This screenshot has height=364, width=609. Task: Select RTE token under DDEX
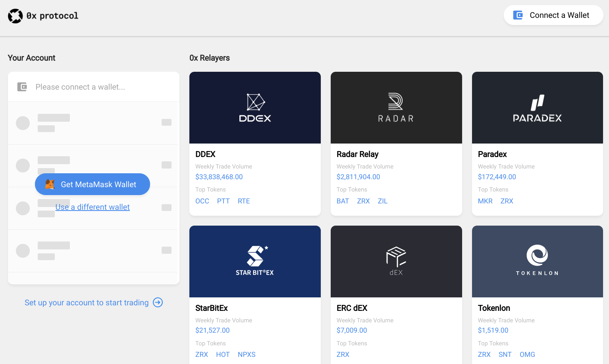pyautogui.click(x=244, y=201)
